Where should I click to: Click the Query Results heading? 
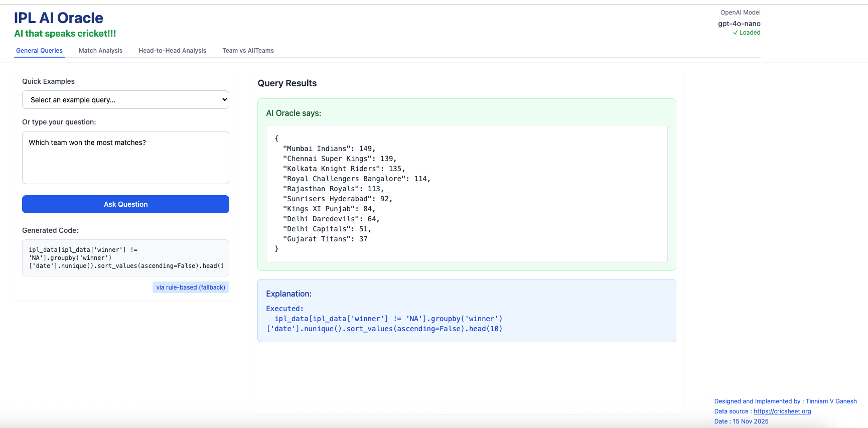[x=287, y=83]
